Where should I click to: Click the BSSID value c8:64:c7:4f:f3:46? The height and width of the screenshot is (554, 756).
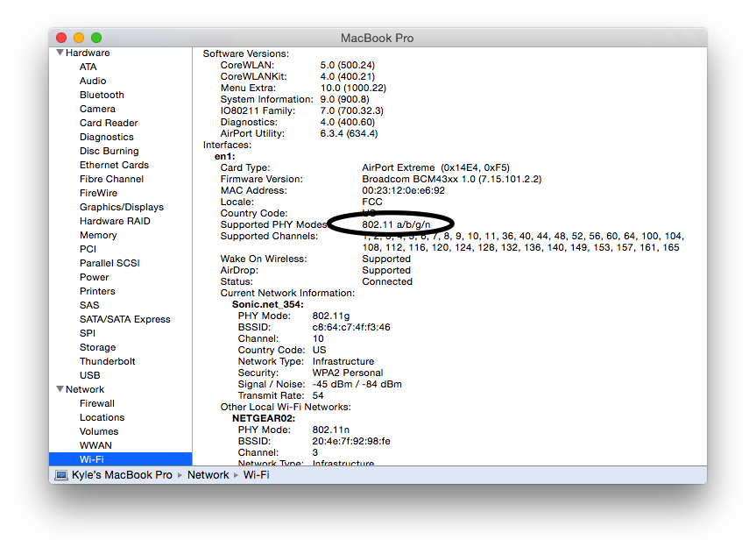(351, 327)
